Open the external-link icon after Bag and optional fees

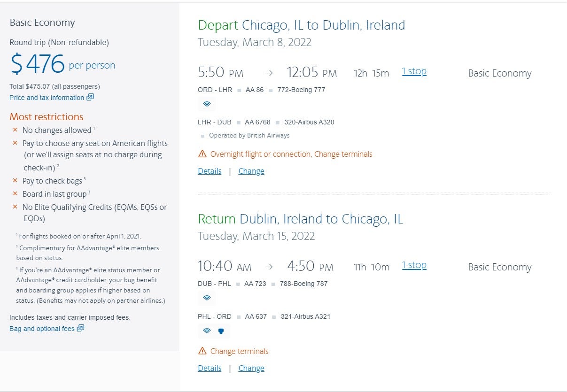(79, 329)
